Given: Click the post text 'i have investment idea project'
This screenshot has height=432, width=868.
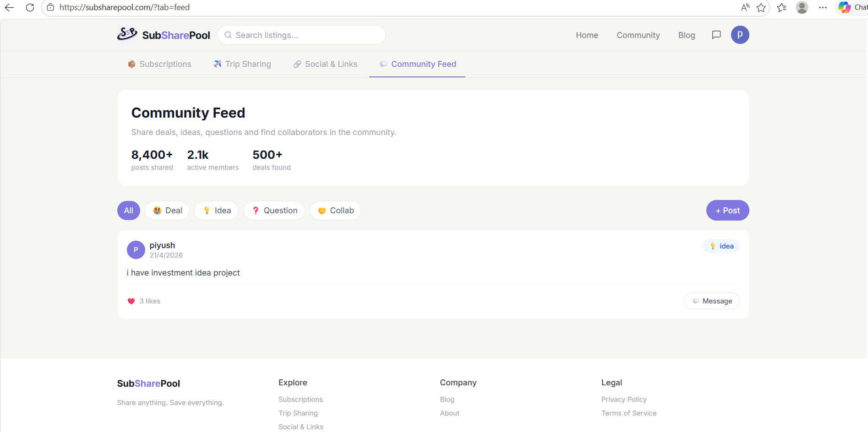Looking at the screenshot, I should [183, 273].
